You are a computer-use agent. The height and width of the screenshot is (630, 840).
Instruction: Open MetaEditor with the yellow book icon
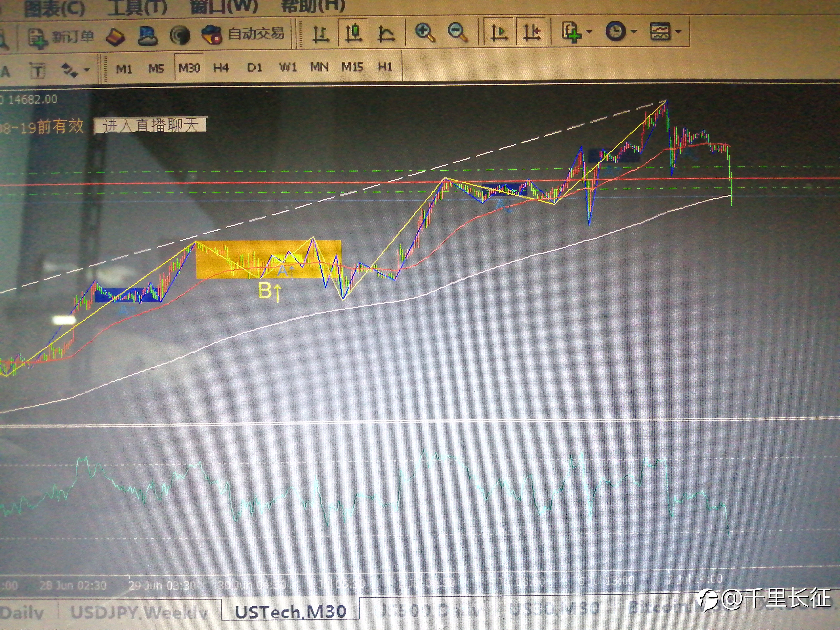pyautogui.click(x=115, y=37)
